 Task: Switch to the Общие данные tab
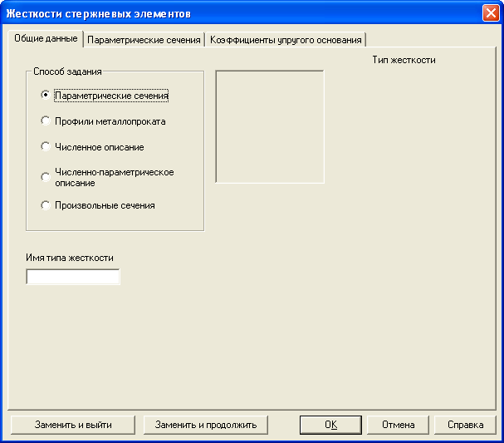click(46, 38)
